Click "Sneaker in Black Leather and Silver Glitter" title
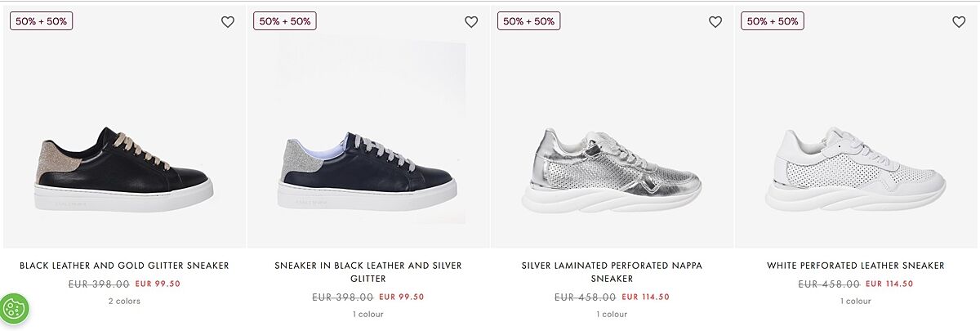This screenshot has height=331, width=980. 368,272
